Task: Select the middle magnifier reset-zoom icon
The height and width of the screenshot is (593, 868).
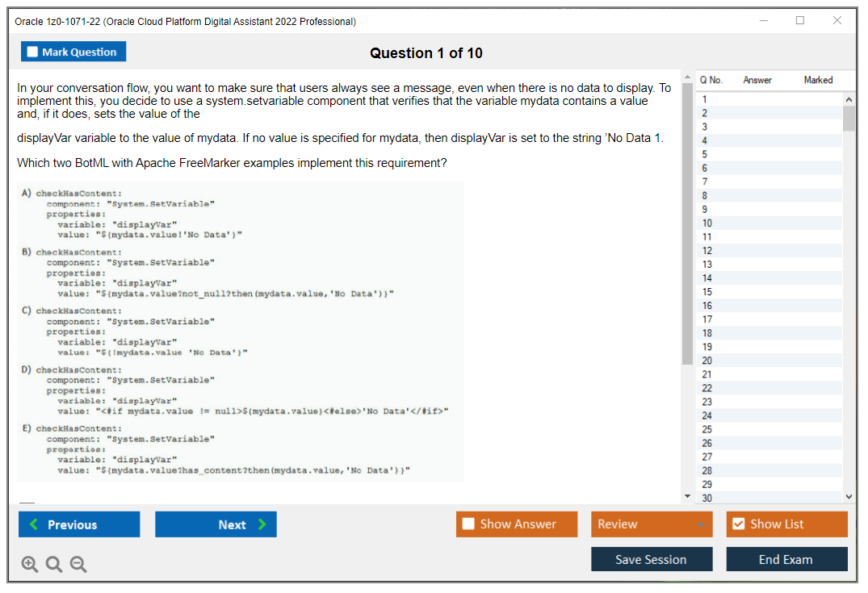Action: [53, 564]
